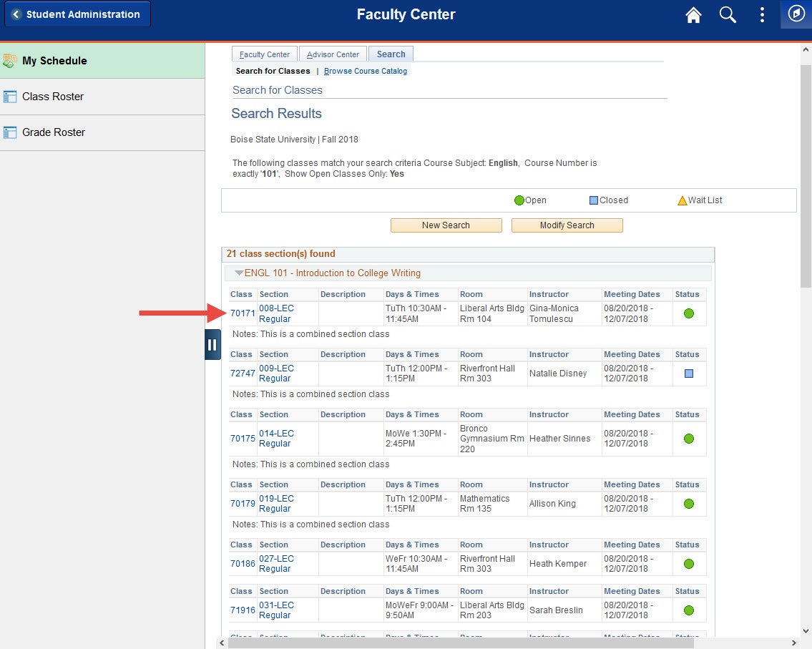The image size is (812, 649).
Task: Open section 009-LEC Regular link
Action: click(276, 374)
